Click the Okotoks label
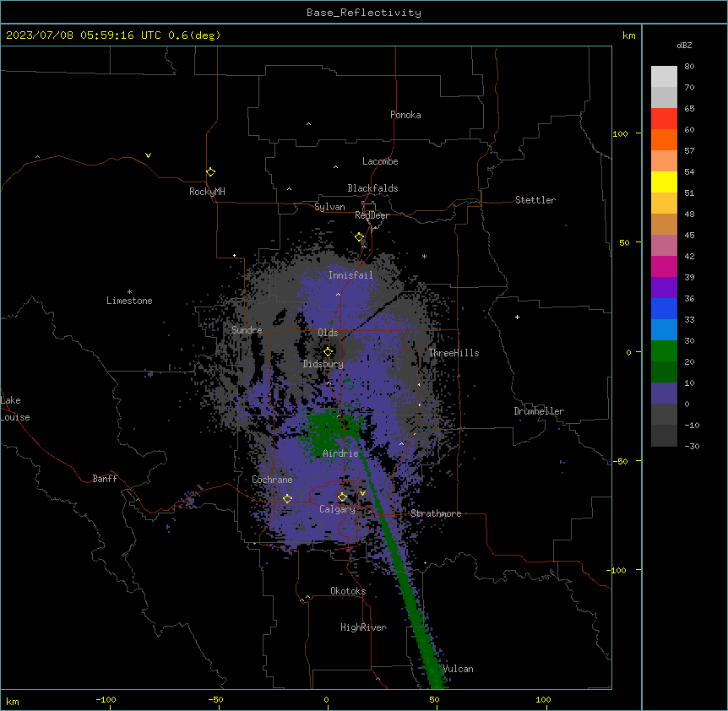Screen dimensions: 728x711 click(348, 591)
